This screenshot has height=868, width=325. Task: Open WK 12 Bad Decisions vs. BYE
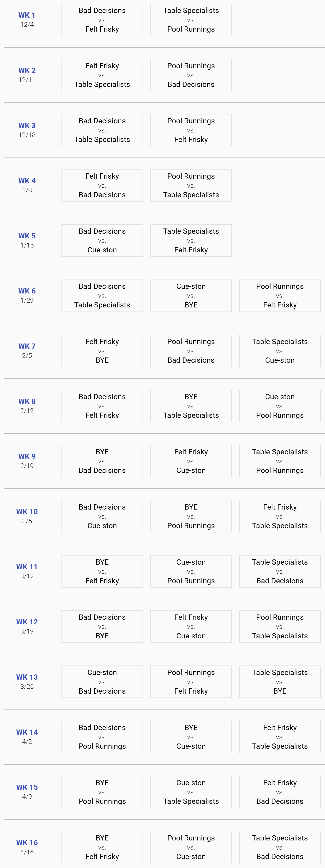102,627
